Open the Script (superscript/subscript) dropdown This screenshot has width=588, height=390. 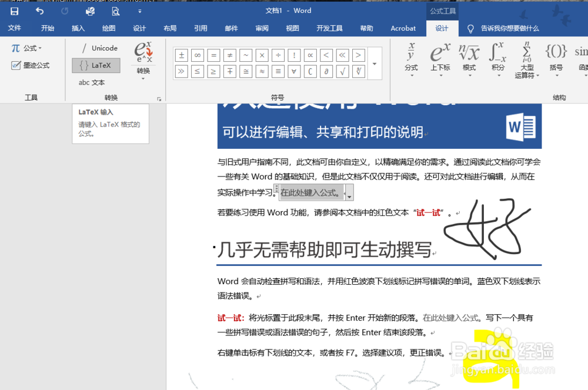(x=440, y=59)
